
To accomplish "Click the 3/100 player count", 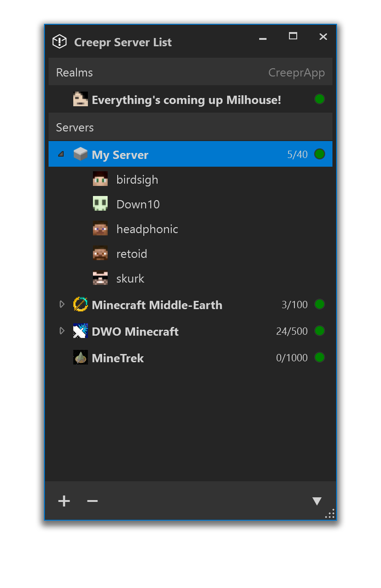I will (295, 305).
